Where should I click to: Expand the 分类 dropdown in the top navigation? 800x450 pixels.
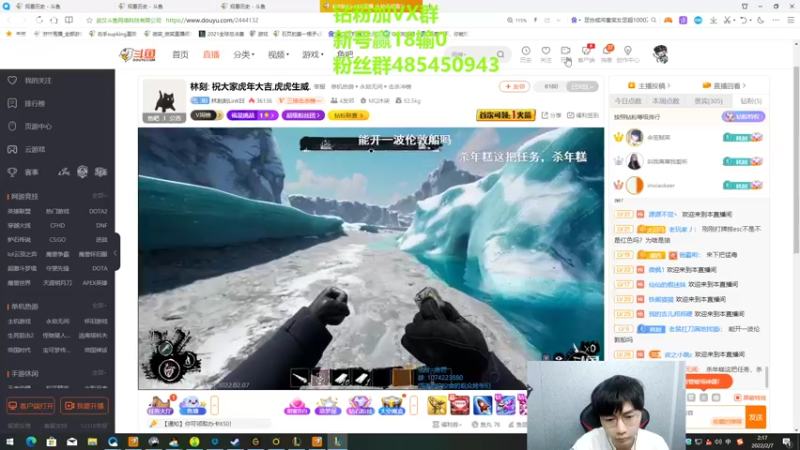tap(244, 55)
